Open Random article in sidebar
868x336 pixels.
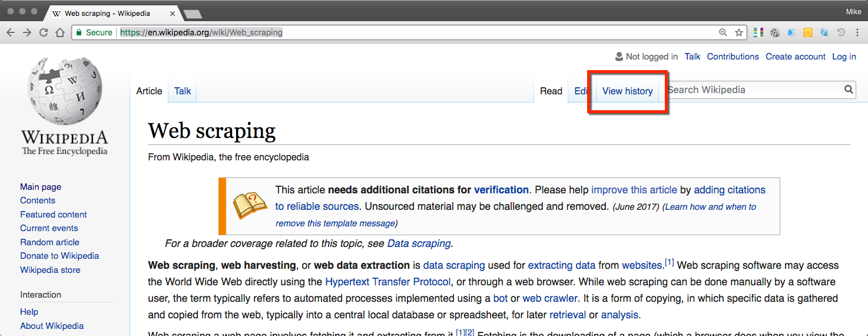pyautogui.click(x=49, y=242)
